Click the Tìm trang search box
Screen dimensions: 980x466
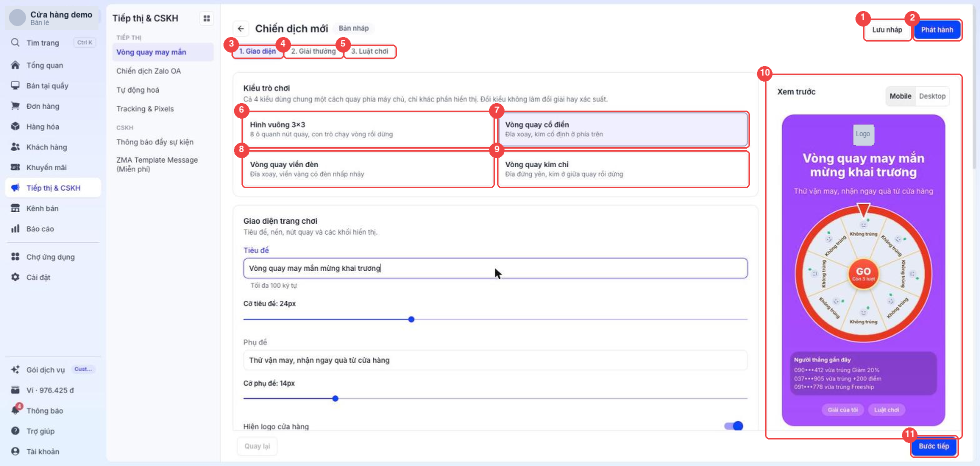pos(52,43)
